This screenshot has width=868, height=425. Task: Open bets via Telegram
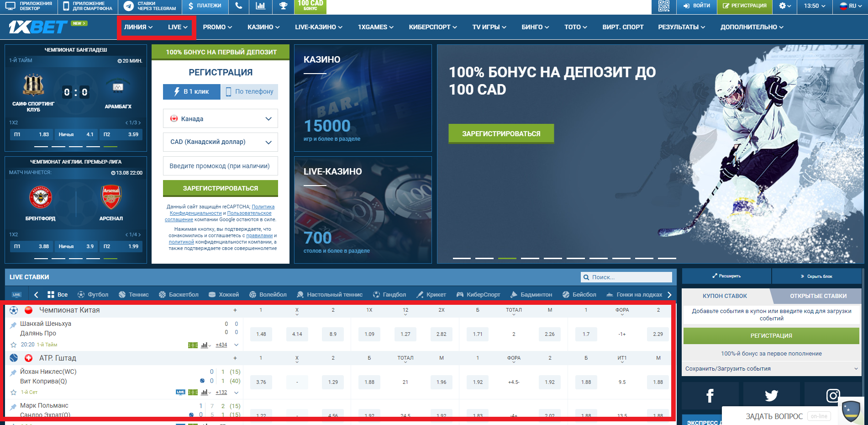150,6
